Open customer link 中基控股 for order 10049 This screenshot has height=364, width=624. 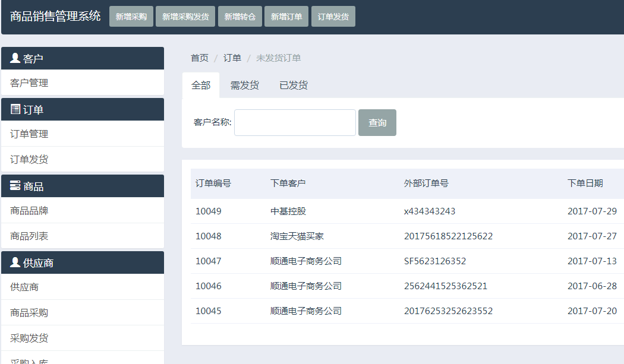pyautogui.click(x=288, y=211)
